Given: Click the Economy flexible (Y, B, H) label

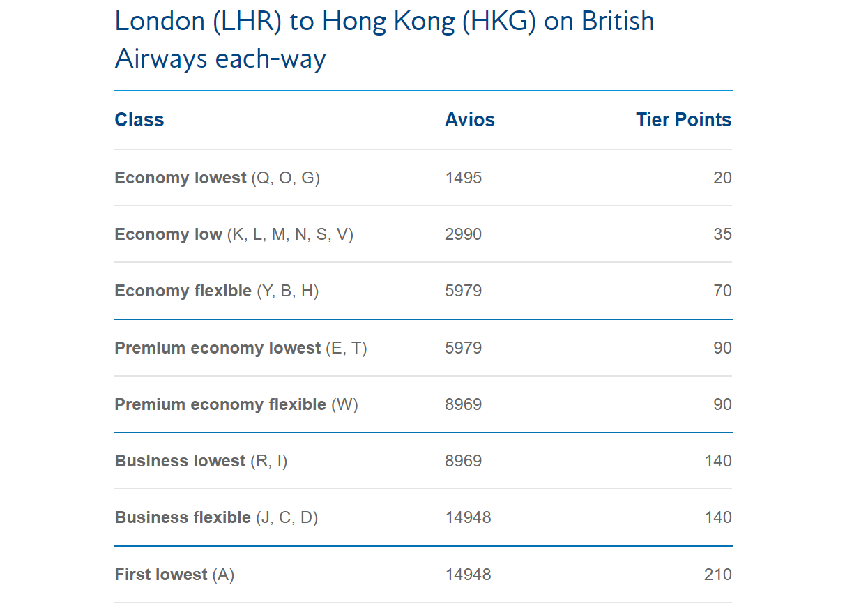Looking at the screenshot, I should click(x=216, y=291).
